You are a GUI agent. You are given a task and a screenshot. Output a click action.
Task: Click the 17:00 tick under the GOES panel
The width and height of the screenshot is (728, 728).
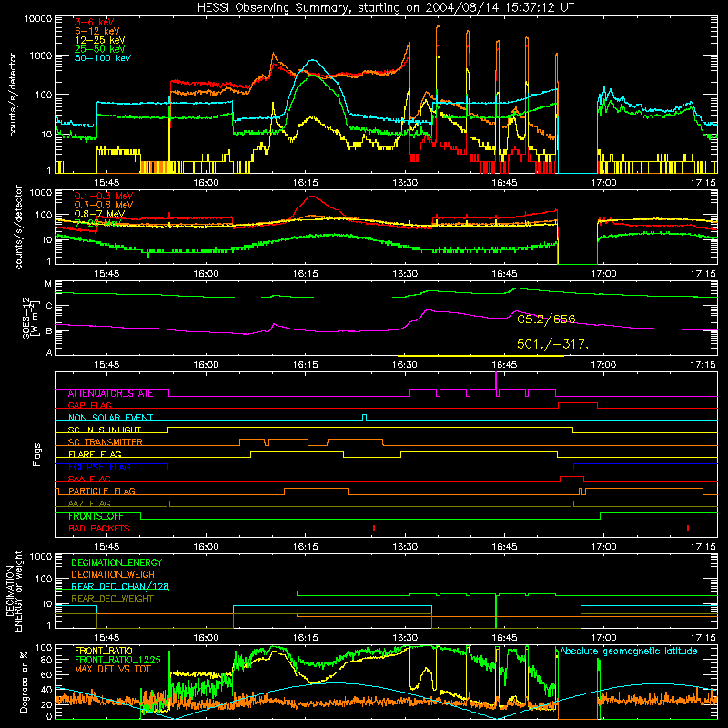603,365
